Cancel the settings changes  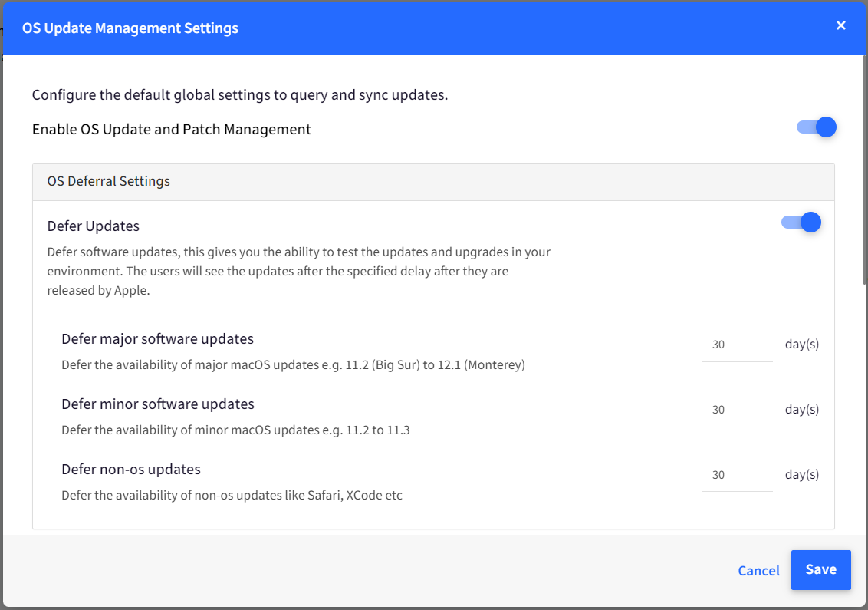758,571
